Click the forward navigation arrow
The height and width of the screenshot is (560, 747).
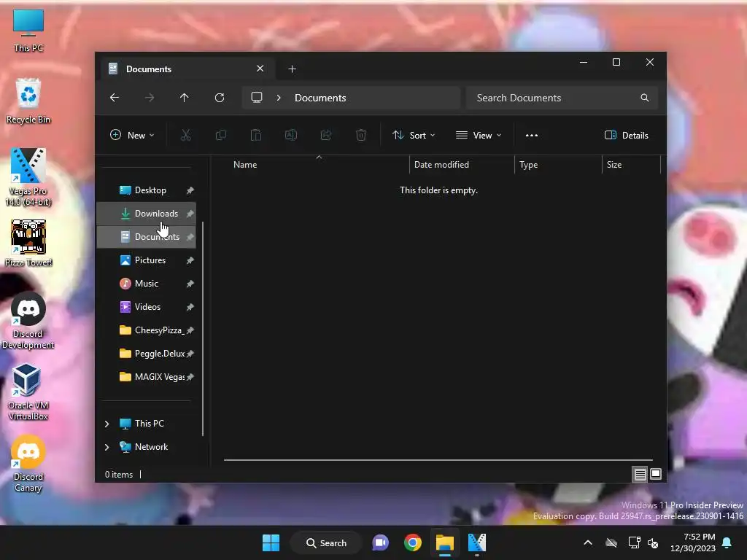point(150,98)
